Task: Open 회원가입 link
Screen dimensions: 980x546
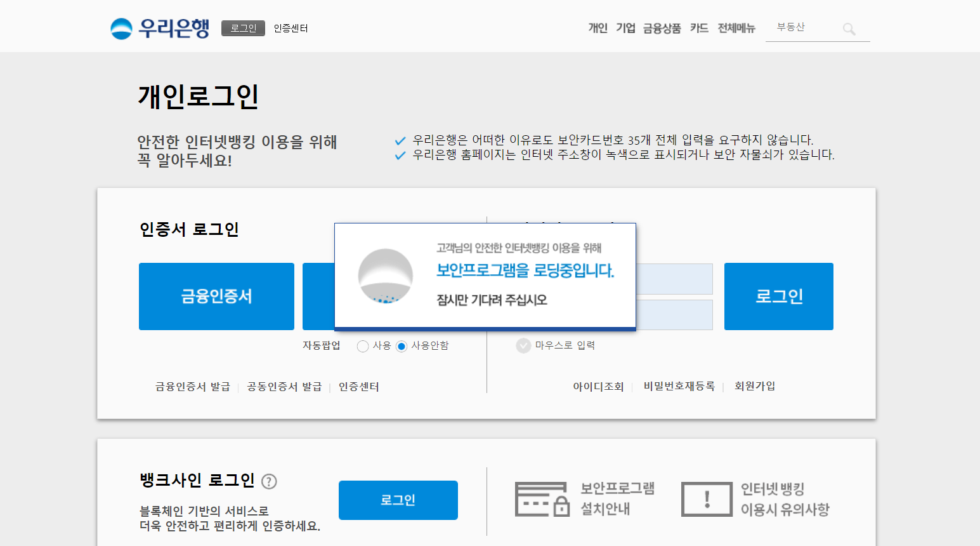Action: point(755,386)
